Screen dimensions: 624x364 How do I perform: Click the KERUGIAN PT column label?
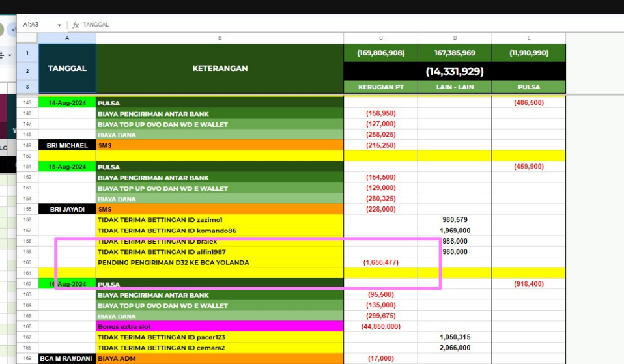[381, 87]
